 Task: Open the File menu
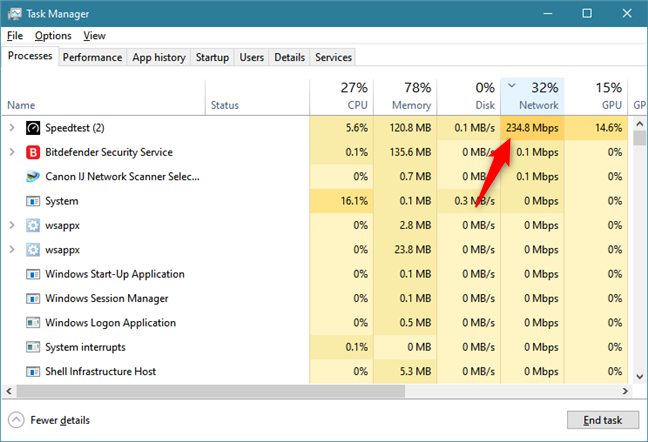point(15,36)
